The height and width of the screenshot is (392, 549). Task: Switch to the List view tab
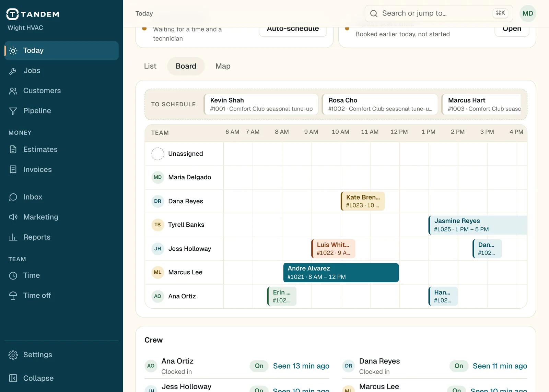[150, 66]
